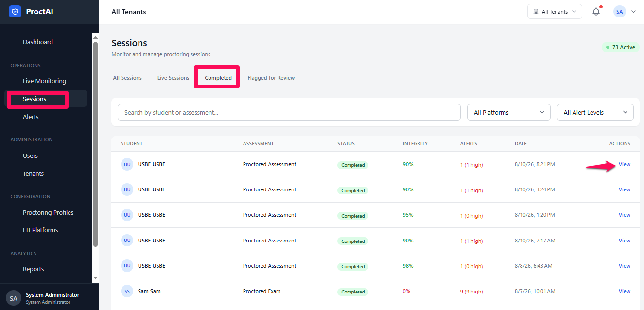Click Completed badge in Sam Sam's row
The image size is (644, 310).
coord(353,292)
